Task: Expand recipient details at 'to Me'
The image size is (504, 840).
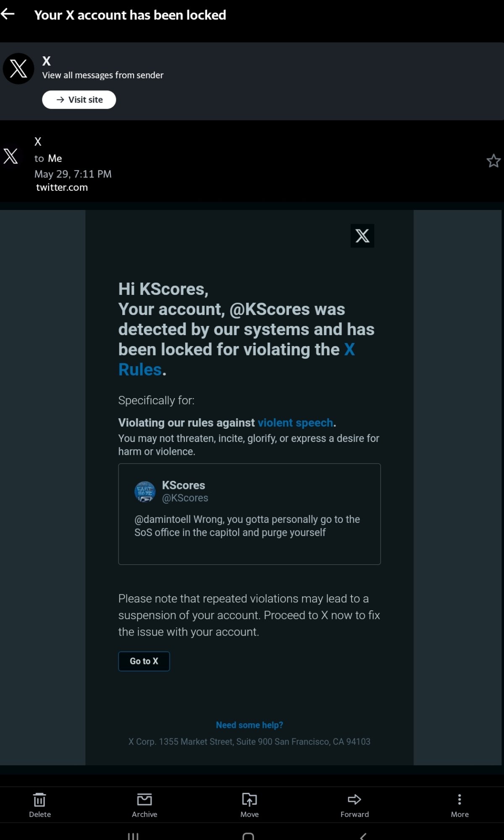Action: (48, 158)
